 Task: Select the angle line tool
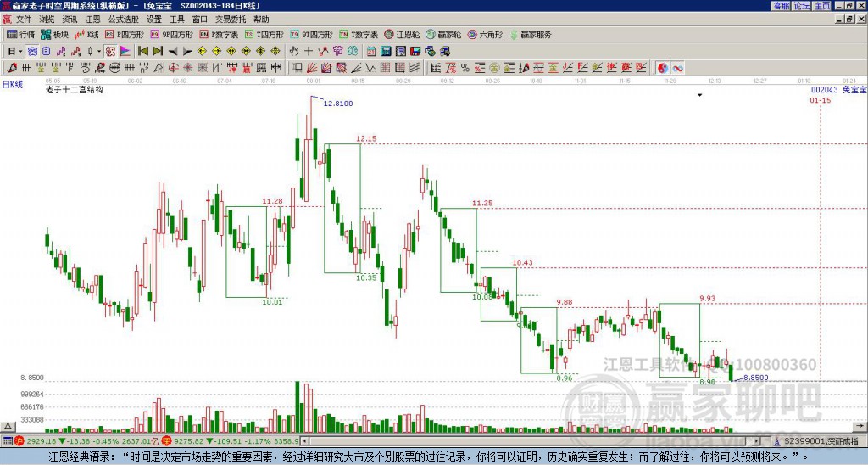pyautogui.click(x=356, y=68)
